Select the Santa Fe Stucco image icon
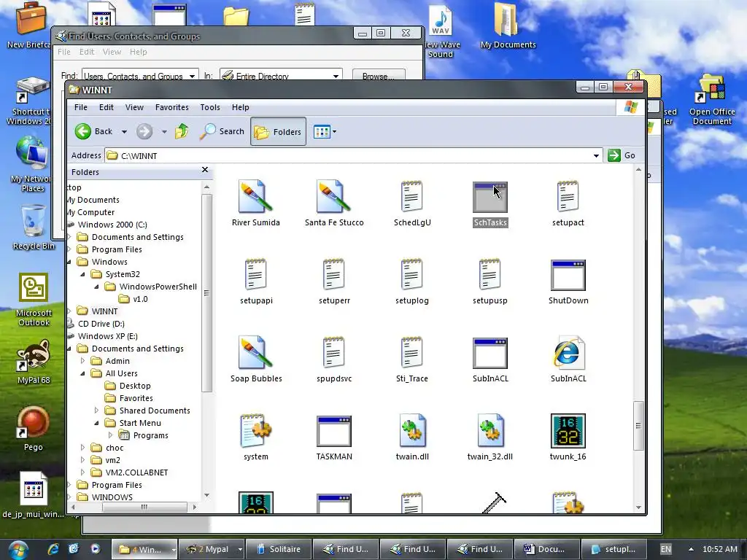The width and height of the screenshot is (747, 560). point(334,197)
